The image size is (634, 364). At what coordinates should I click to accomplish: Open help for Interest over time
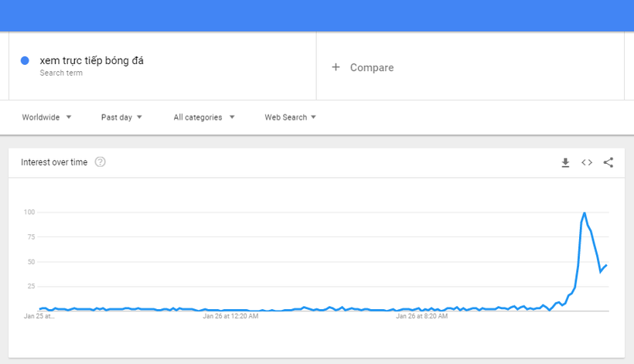(100, 162)
